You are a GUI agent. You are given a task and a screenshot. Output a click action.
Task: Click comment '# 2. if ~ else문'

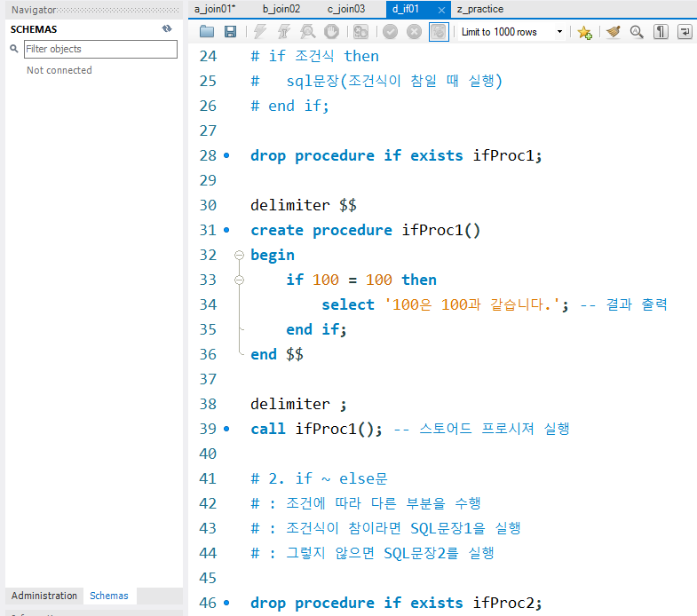tap(319, 478)
